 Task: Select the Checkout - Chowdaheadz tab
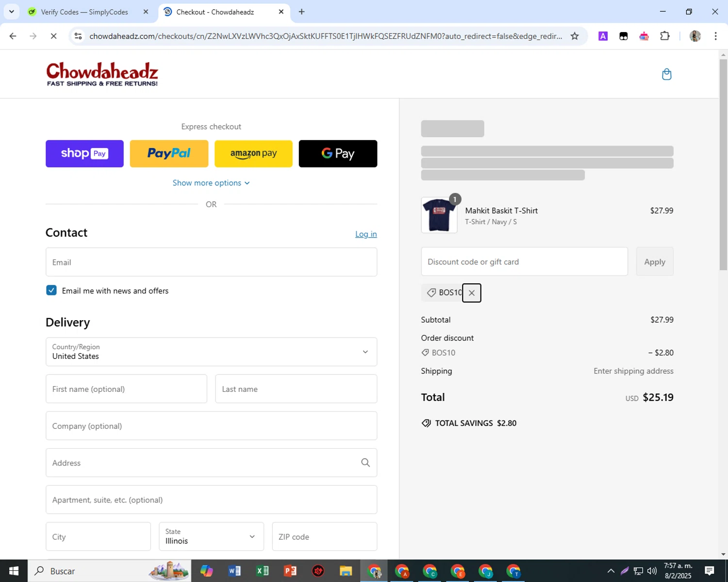[215, 12]
